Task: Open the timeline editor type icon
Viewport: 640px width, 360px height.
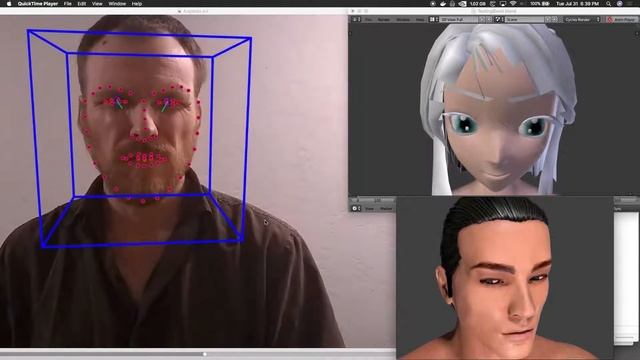Action: (356, 209)
